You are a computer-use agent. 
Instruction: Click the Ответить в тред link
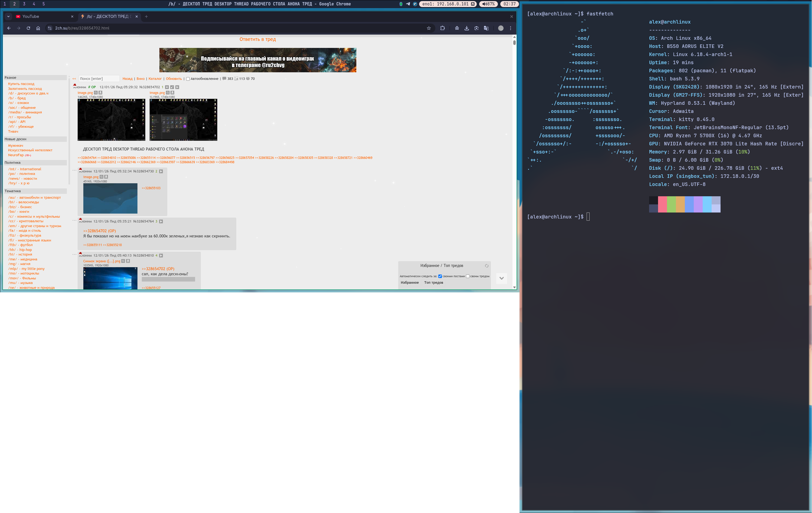click(257, 40)
